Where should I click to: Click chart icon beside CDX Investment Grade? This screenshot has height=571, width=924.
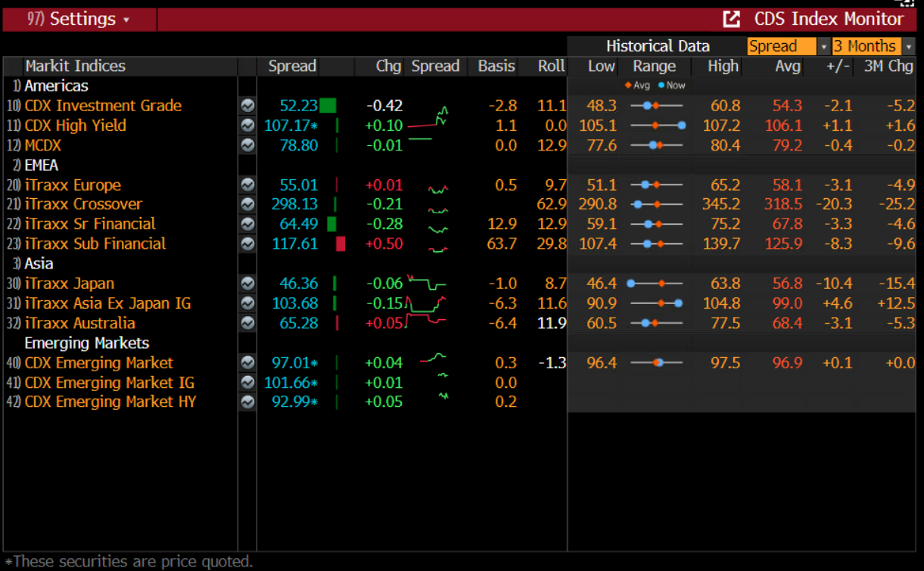tap(247, 106)
